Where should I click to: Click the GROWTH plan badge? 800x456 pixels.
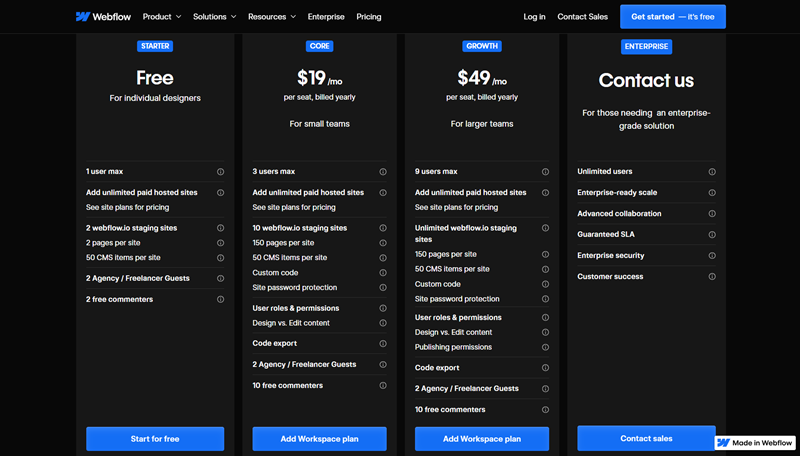(x=482, y=46)
